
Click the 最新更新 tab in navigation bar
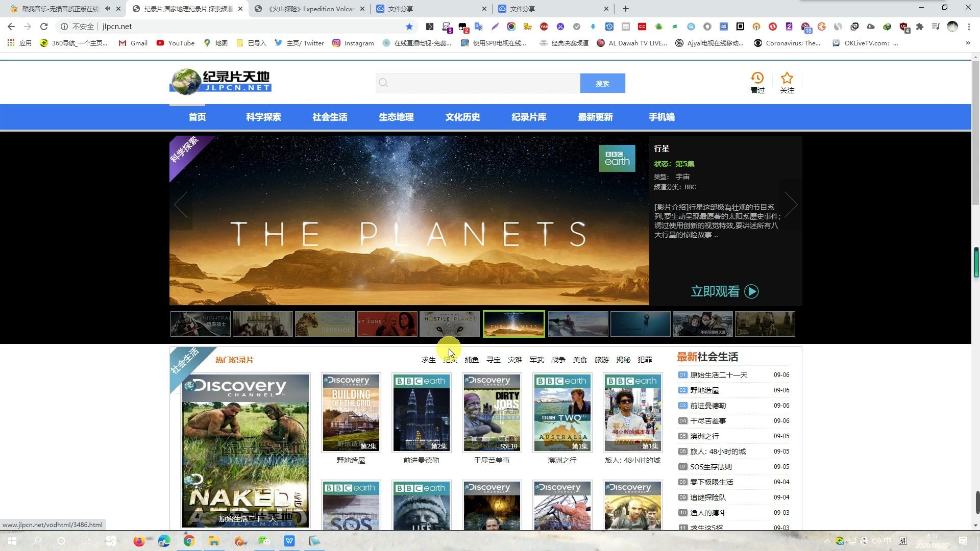point(595,116)
